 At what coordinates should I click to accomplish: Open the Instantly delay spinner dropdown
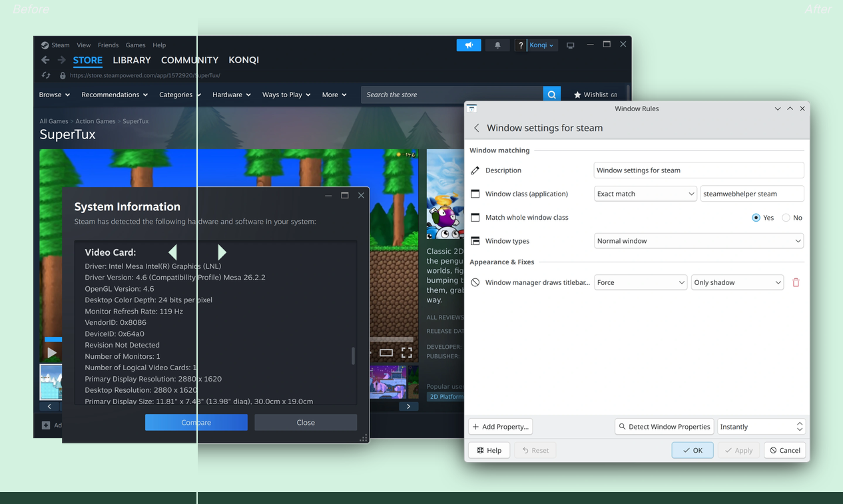click(762, 427)
